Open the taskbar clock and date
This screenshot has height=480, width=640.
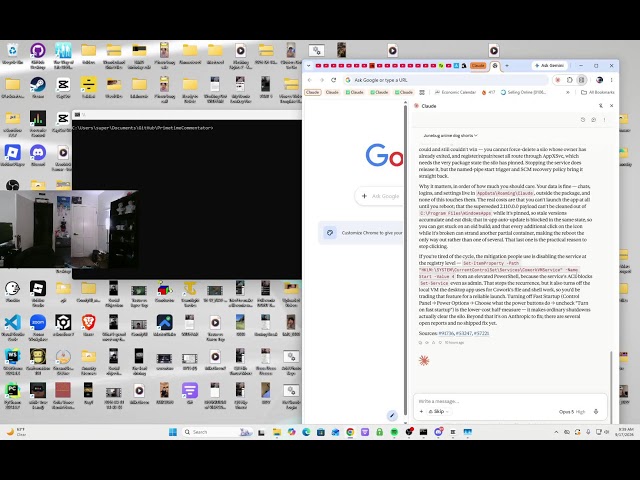click(625, 432)
